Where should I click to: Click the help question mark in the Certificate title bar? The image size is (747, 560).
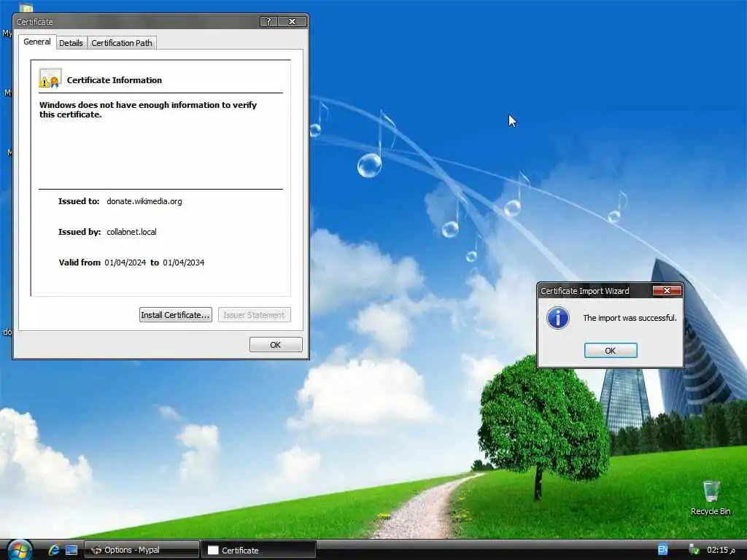pyautogui.click(x=268, y=21)
